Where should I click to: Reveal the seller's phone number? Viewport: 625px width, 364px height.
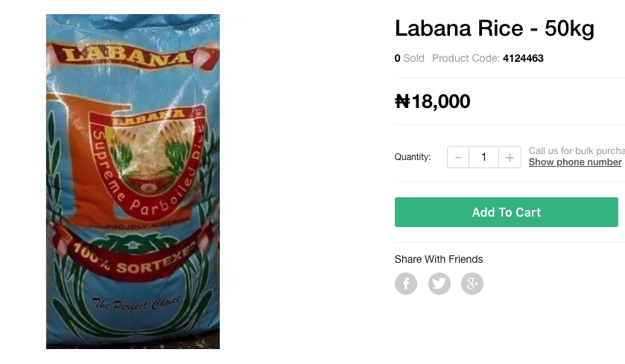[x=575, y=162]
